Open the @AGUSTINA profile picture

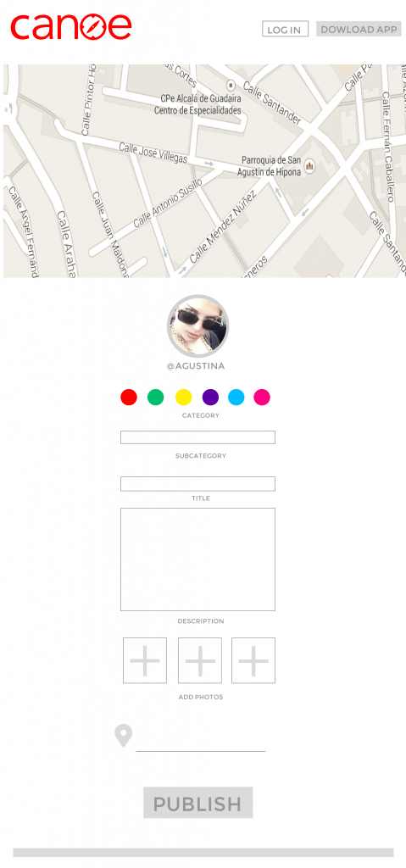(x=197, y=325)
